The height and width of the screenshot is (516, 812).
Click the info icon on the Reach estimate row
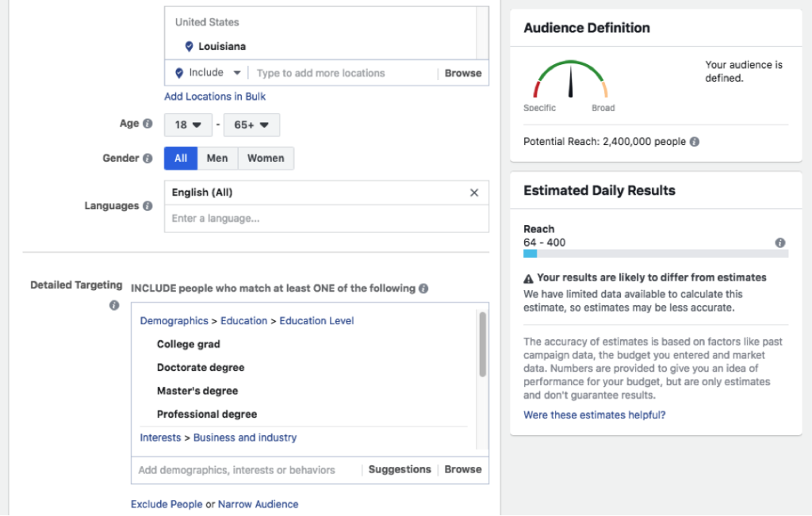[x=780, y=243]
